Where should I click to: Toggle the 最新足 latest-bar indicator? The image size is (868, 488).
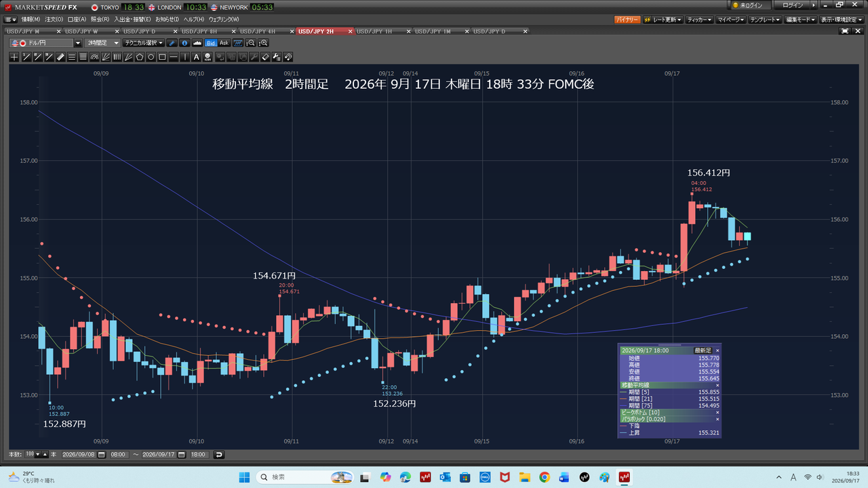click(x=704, y=350)
